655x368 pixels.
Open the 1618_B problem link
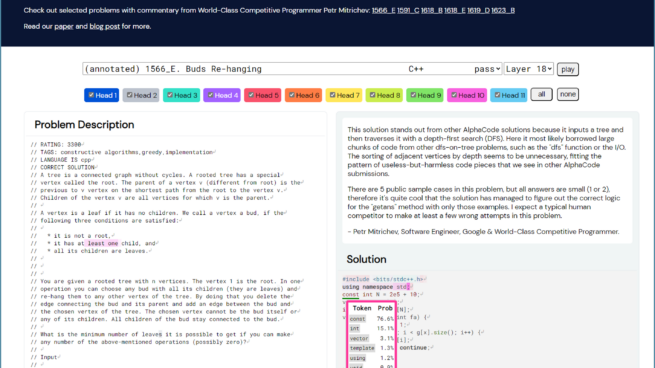pos(432,10)
